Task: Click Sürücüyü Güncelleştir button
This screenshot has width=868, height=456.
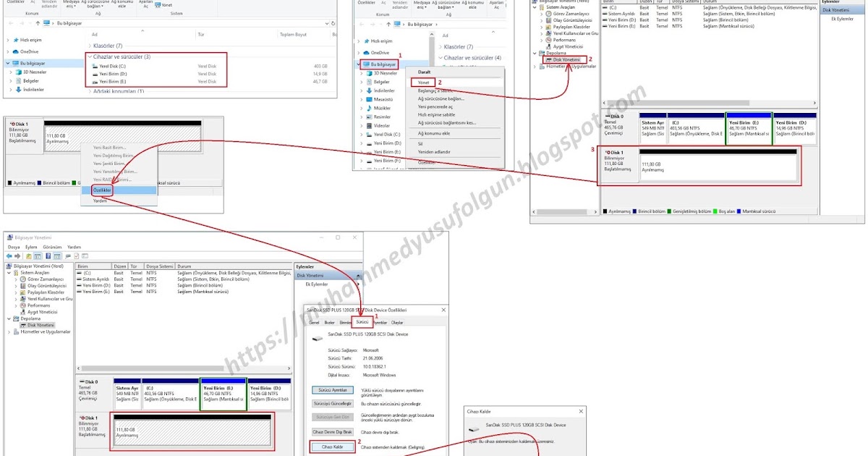Action: (333, 403)
